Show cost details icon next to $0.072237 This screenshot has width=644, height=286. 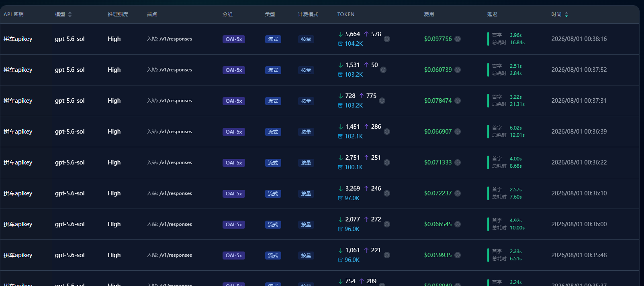[458, 193]
